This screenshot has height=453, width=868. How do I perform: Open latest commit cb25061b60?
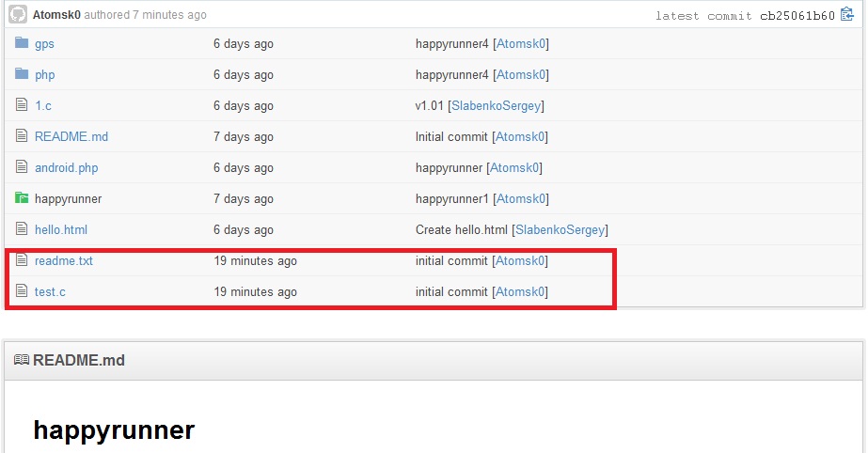(x=797, y=15)
